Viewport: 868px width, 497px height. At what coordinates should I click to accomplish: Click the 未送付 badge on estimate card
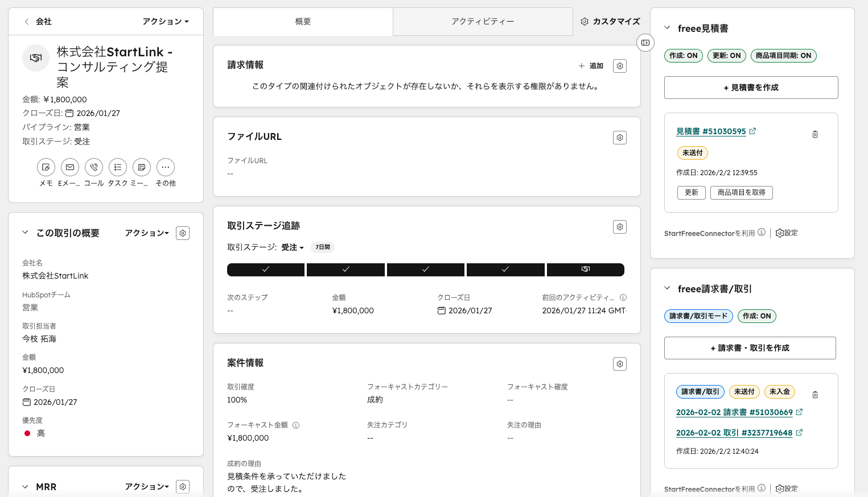point(693,153)
